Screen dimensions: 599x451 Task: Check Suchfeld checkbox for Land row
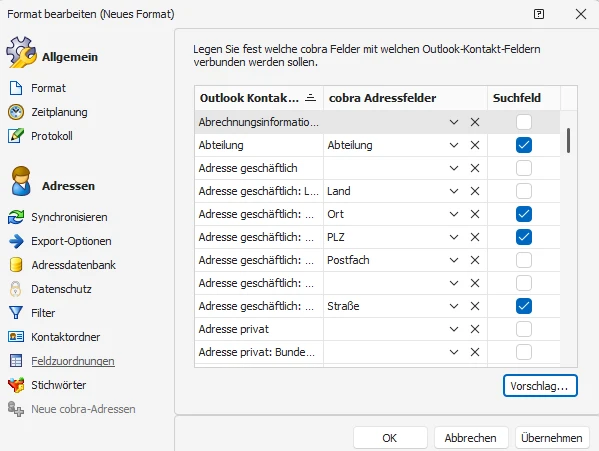[524, 191]
